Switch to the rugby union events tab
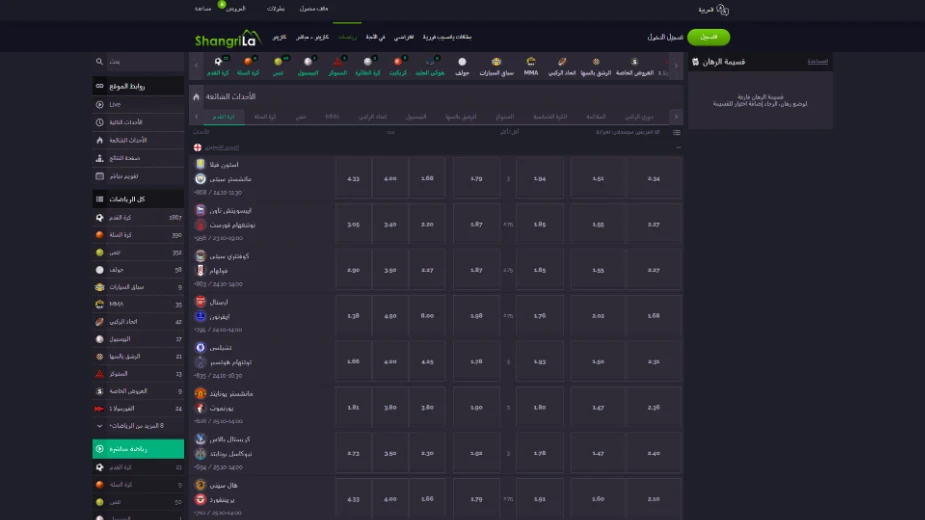 tap(373, 117)
